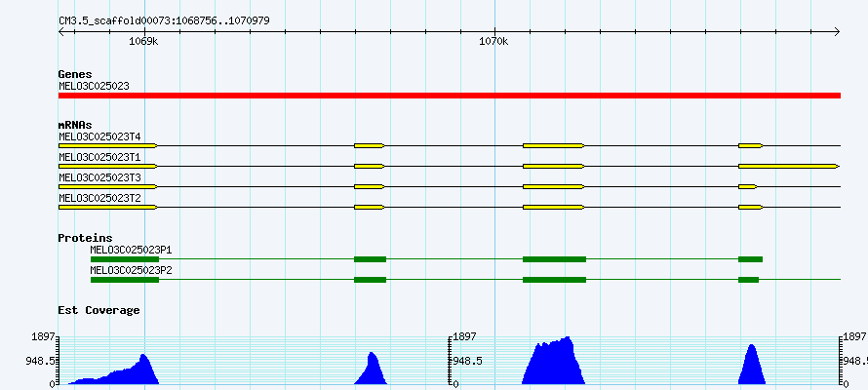Click first yellow exon of transcript MELO3C025023T3
Viewport: 868px width, 390px height.
coord(108,186)
